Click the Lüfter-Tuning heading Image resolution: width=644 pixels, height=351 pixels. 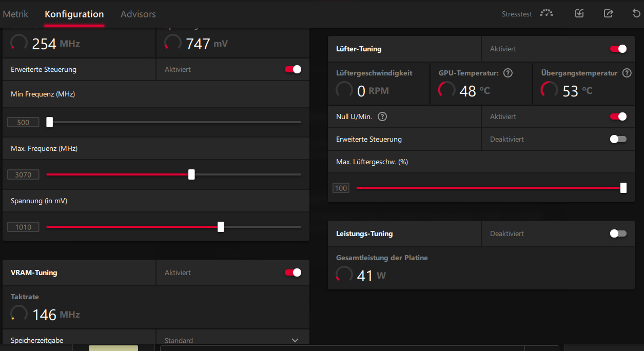pyautogui.click(x=359, y=49)
